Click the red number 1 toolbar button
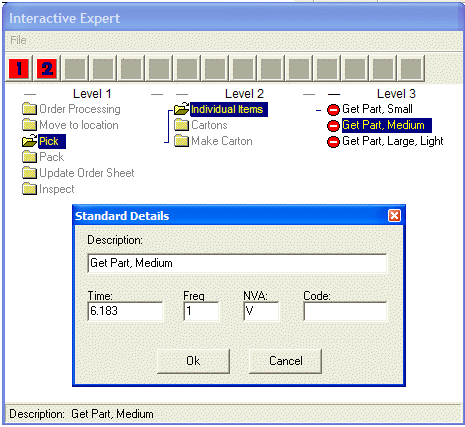465x427 pixels. [19, 69]
